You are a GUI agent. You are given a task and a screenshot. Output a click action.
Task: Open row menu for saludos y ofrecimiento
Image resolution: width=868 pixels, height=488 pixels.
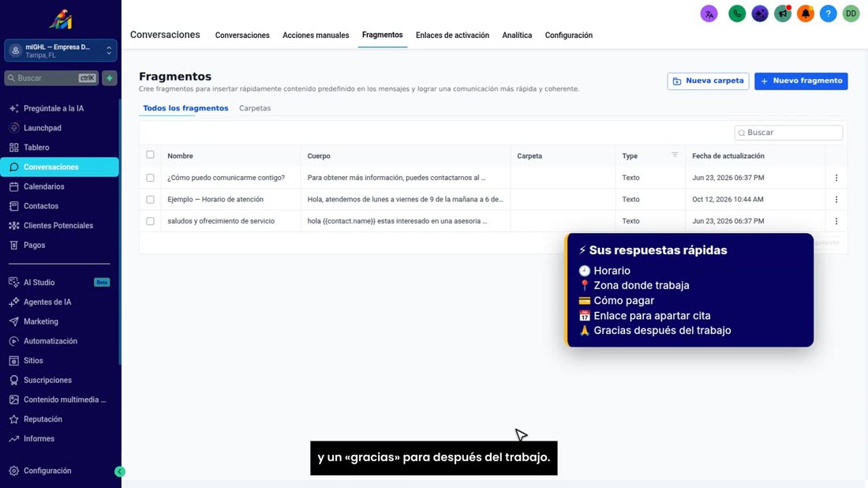click(x=836, y=221)
